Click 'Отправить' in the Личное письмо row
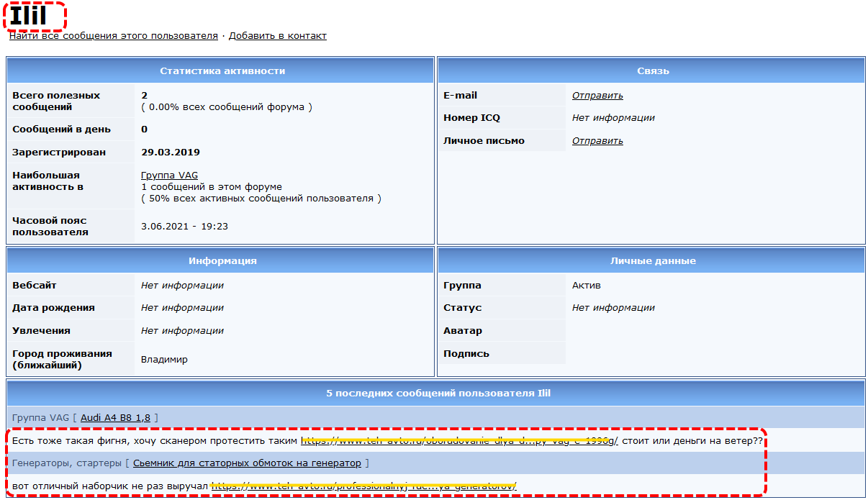Image resolution: width=868 pixels, height=500 pixels. [x=597, y=140]
